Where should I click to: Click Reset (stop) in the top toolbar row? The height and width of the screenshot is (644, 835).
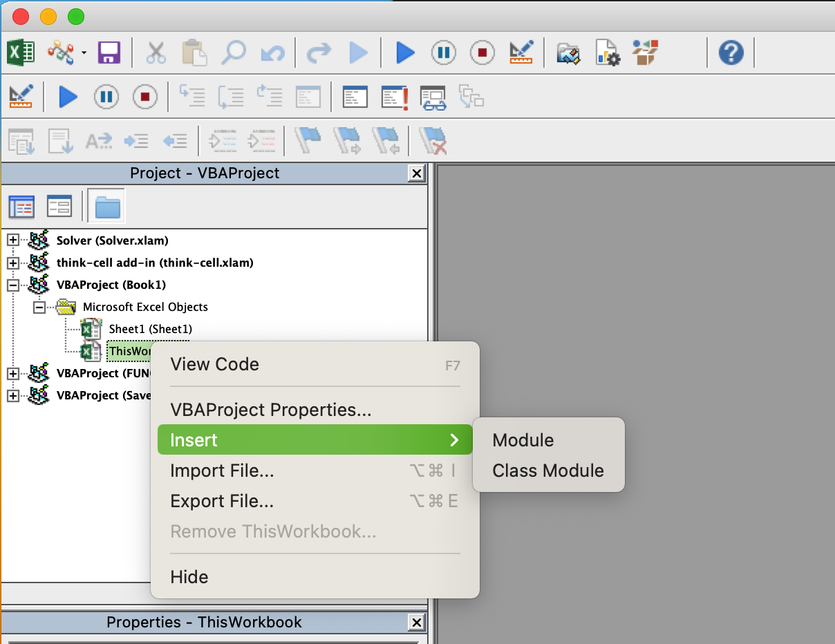[x=482, y=53]
